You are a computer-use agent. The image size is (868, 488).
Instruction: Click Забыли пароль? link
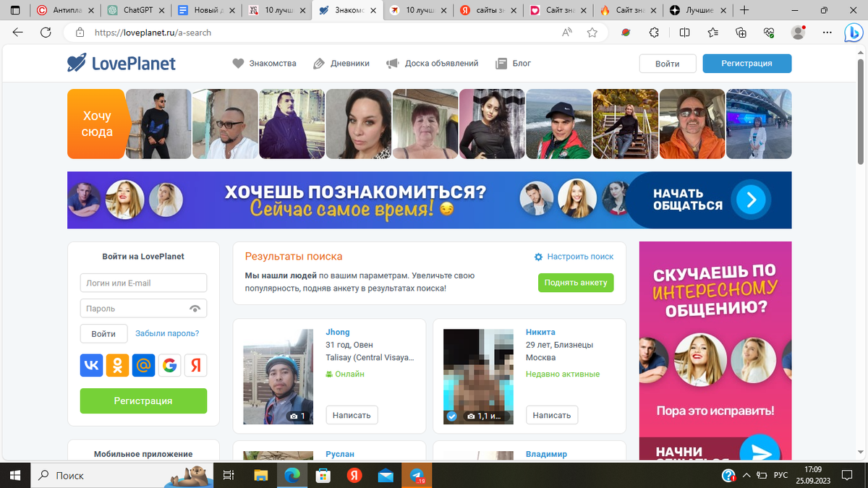167,334
